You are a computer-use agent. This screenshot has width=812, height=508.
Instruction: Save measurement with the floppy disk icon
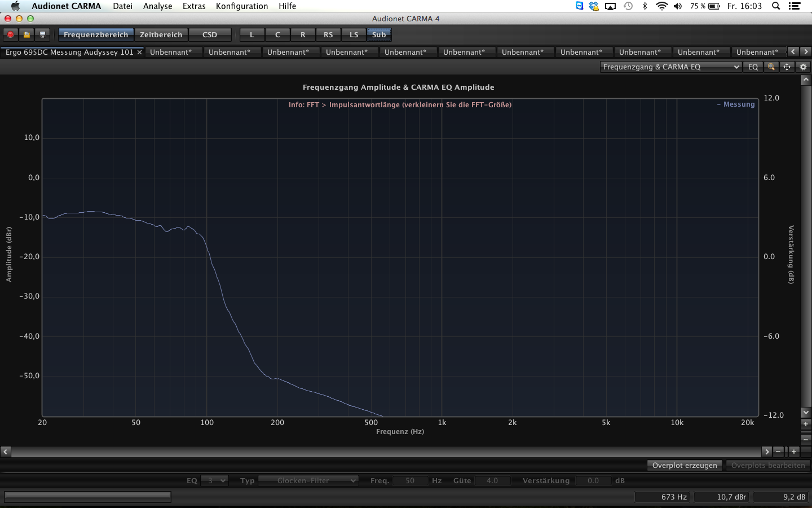(42, 35)
